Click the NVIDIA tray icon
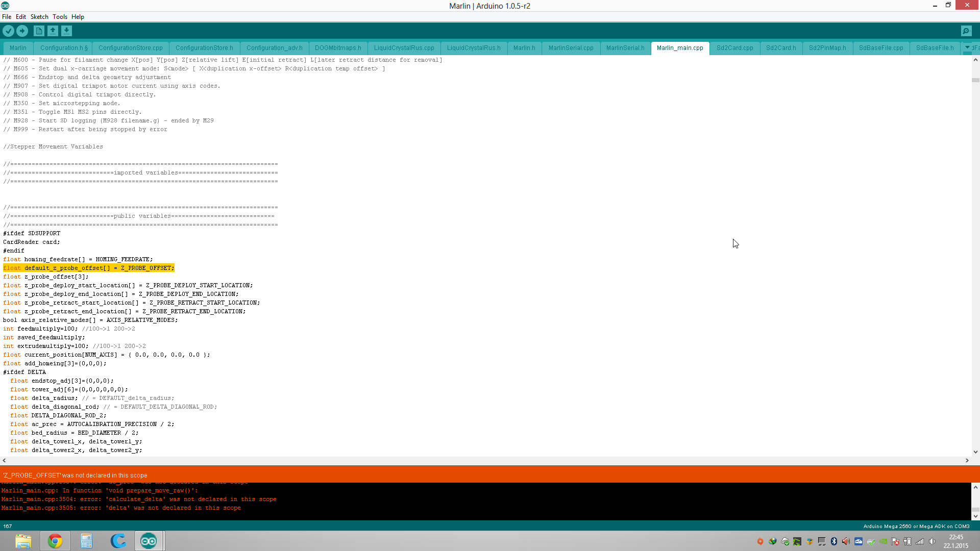The height and width of the screenshot is (551, 980). (883, 541)
